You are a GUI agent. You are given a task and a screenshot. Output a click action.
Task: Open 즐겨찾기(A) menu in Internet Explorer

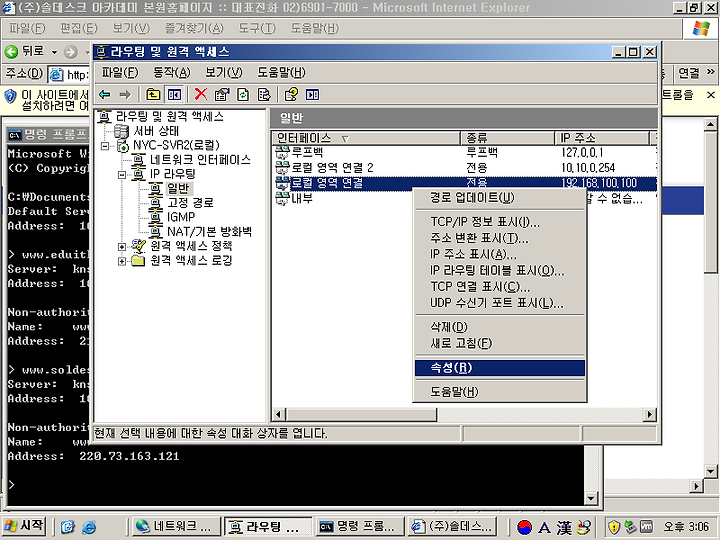tap(194, 29)
